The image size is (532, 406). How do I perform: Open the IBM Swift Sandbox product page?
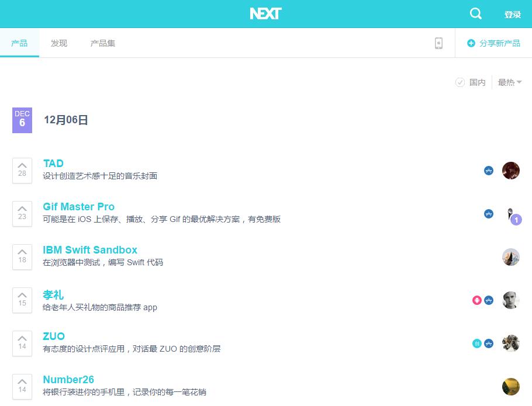tap(90, 249)
